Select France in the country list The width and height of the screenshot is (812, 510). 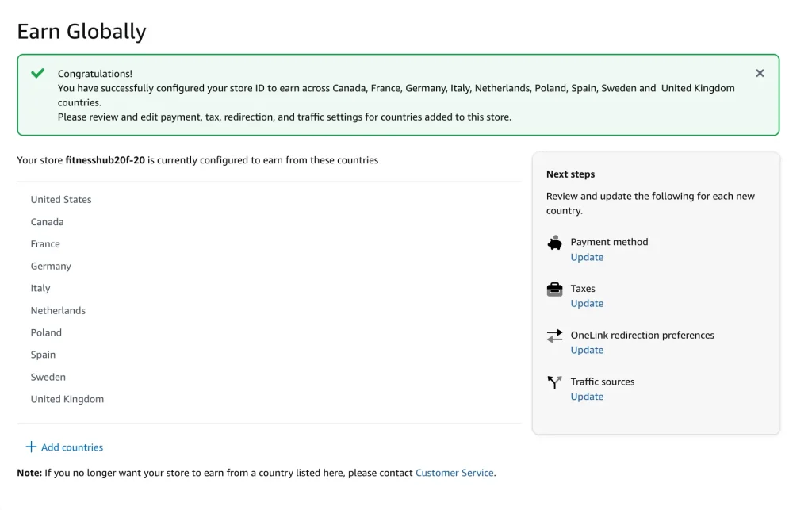coord(45,243)
